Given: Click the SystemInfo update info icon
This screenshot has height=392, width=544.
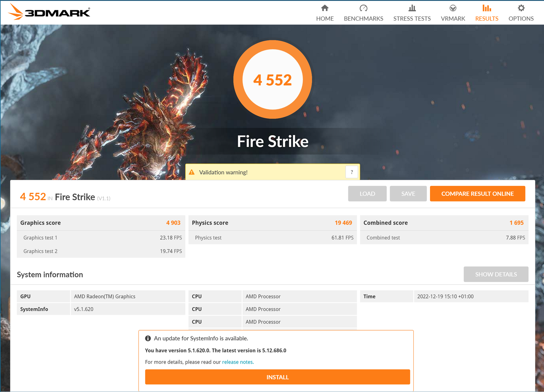Looking at the screenshot, I should point(148,338).
